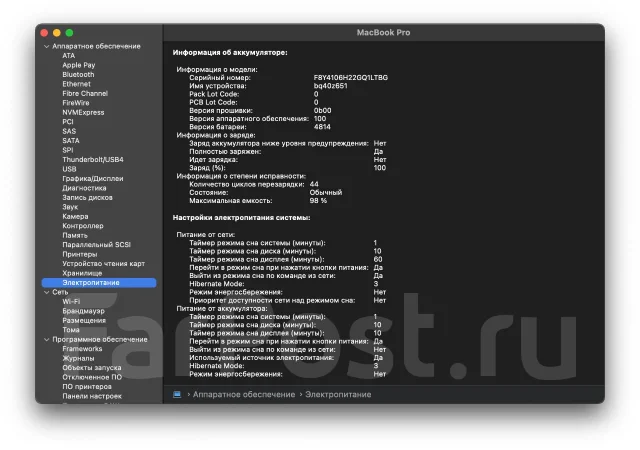Image resolution: width=640 pixels, height=450 pixels.
Task: Open ПО принтеров entry
Action: (87, 386)
